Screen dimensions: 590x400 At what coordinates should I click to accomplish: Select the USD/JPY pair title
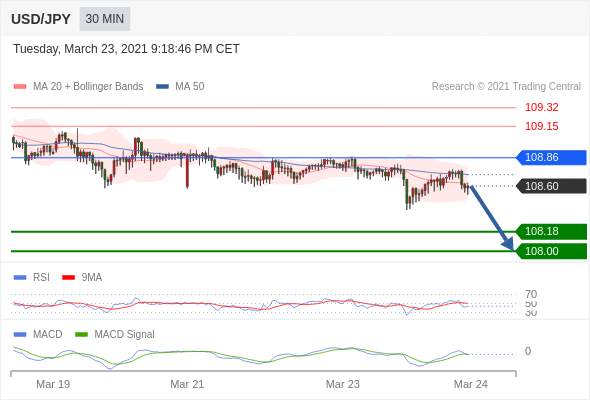(41, 19)
